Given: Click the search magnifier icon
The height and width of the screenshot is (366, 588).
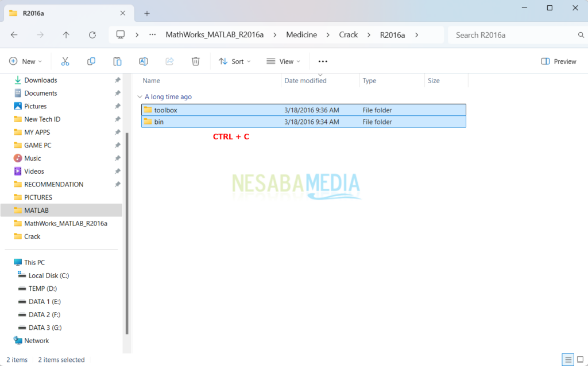Looking at the screenshot, I should tap(581, 34).
